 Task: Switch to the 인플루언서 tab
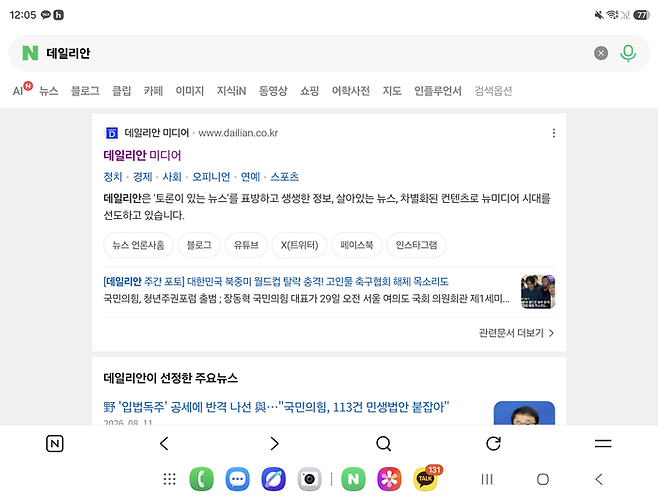438,91
